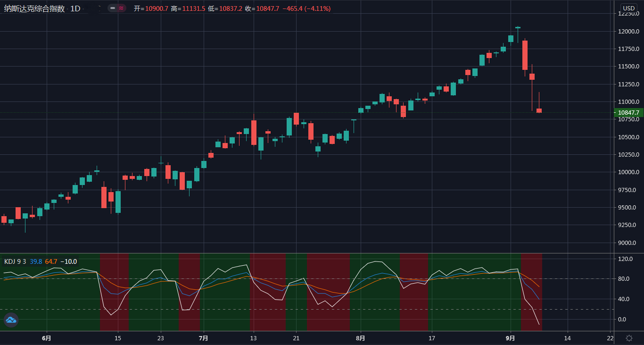Click the white J value −10.0
The image size is (644, 345).
(x=68, y=261)
